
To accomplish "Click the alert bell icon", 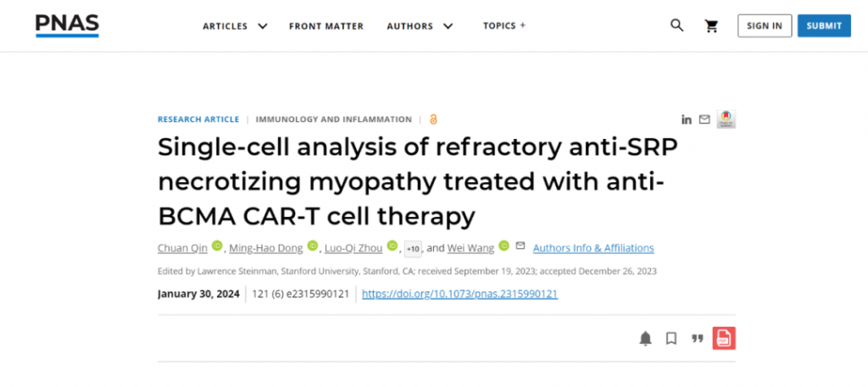I will [x=645, y=339].
